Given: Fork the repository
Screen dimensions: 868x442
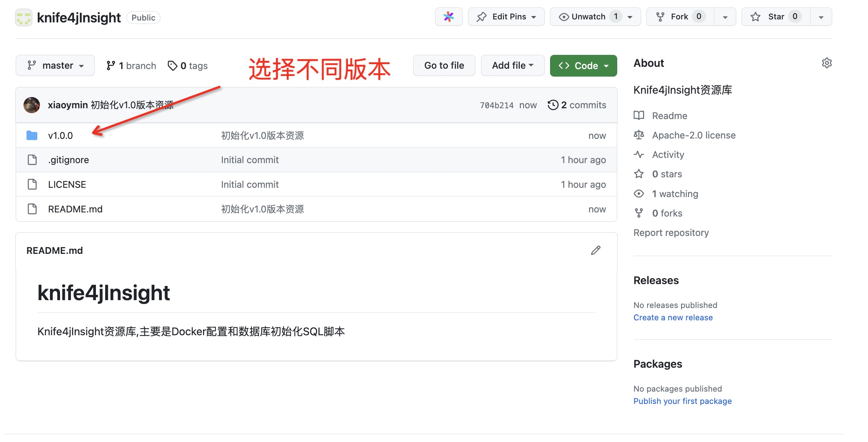Looking at the screenshot, I should (x=680, y=17).
